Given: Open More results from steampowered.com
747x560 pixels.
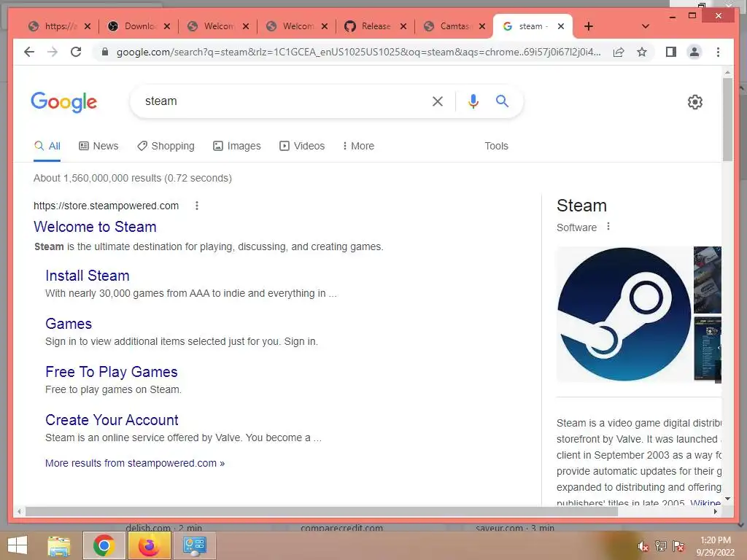Looking at the screenshot, I should 135,463.
